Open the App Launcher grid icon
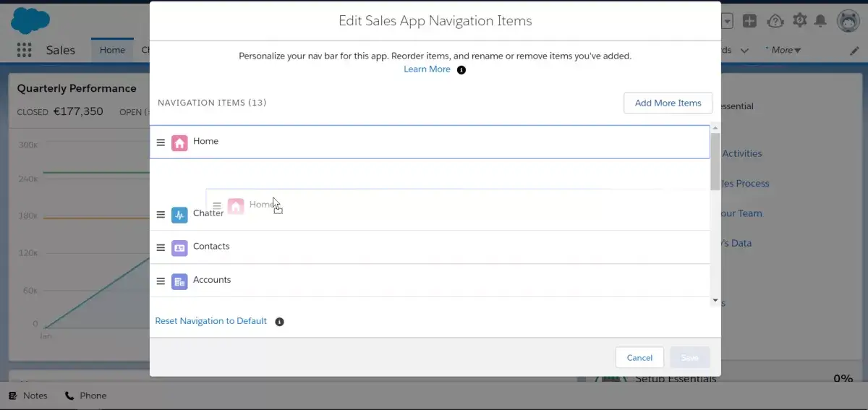This screenshot has height=410, width=868. click(x=24, y=50)
